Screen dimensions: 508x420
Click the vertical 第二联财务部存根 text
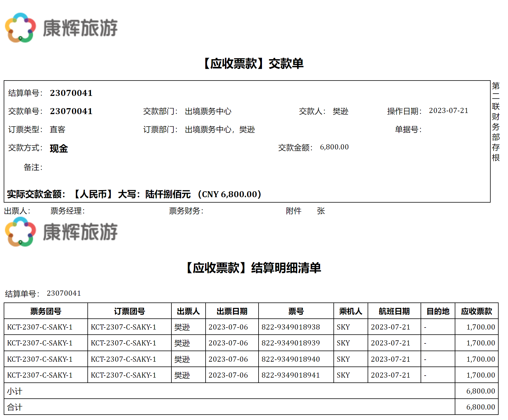[496, 122]
